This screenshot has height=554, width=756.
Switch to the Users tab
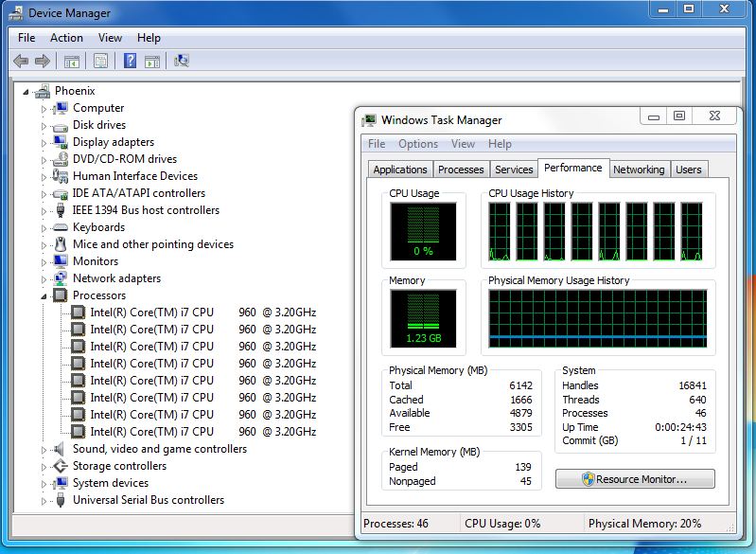tap(689, 170)
